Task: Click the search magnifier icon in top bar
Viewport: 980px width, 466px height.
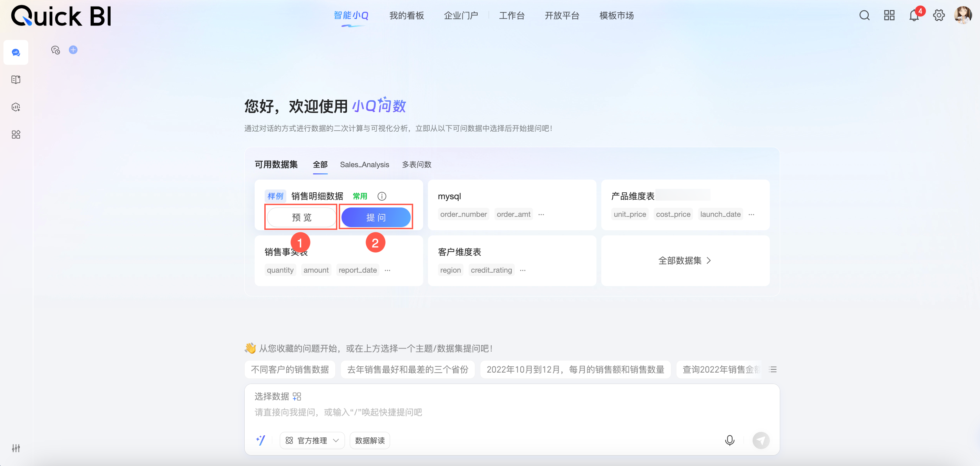Action: [x=864, y=16]
